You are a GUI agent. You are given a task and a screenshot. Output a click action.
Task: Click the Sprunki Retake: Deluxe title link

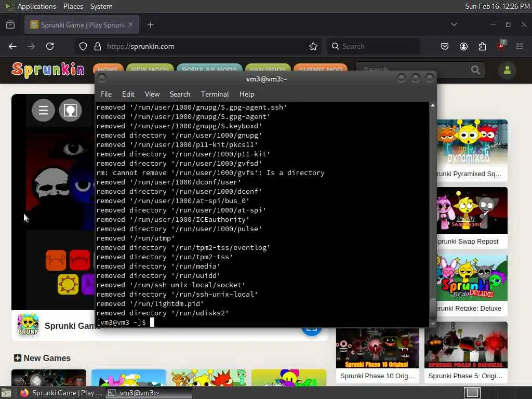tap(469, 309)
